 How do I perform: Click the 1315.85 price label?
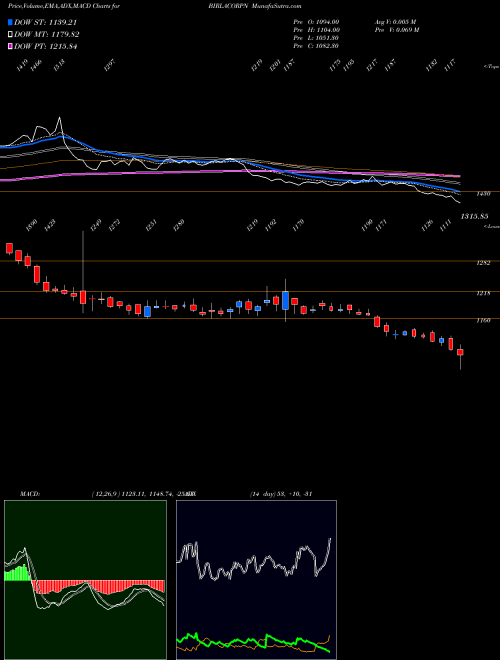pyautogui.click(x=474, y=216)
